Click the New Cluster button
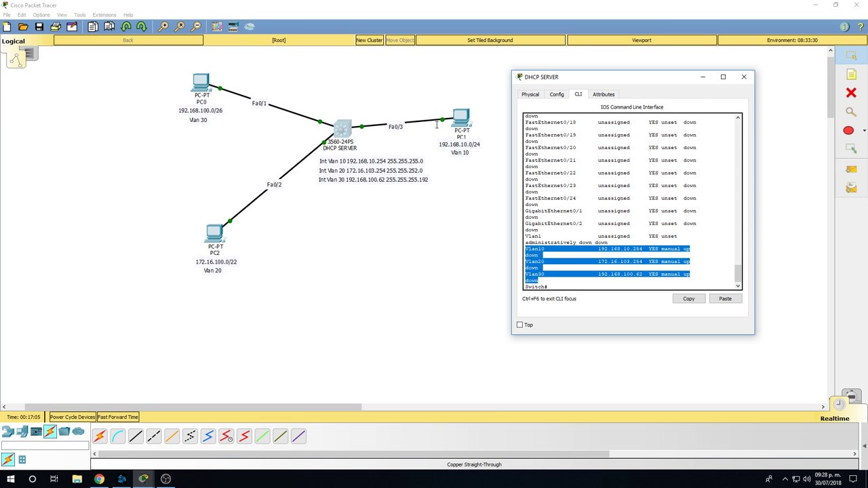The image size is (868, 488). pos(370,40)
